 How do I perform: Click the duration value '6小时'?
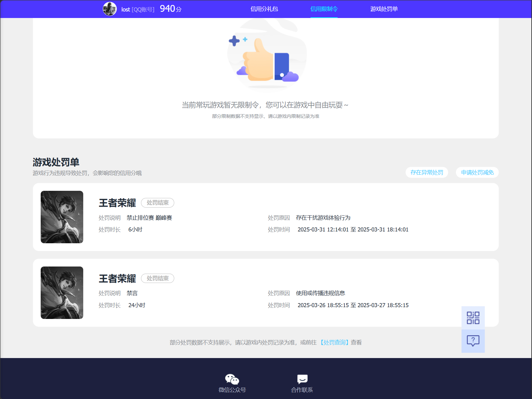tap(135, 230)
